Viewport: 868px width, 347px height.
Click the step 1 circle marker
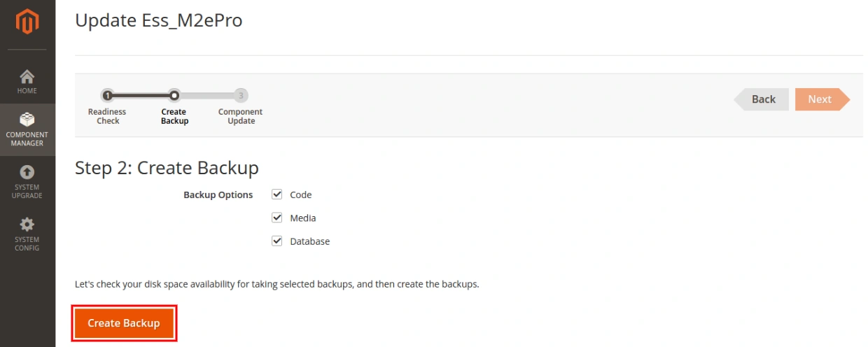pos(107,95)
